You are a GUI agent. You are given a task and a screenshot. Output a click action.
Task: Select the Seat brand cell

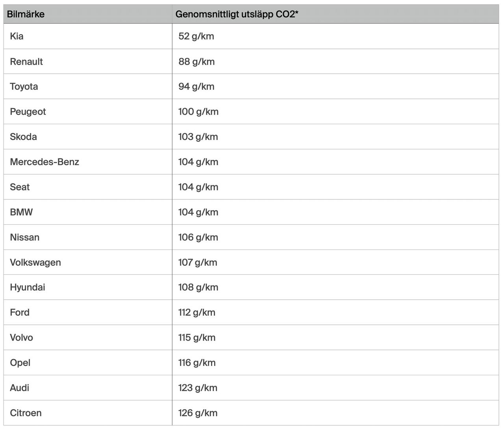20,187
